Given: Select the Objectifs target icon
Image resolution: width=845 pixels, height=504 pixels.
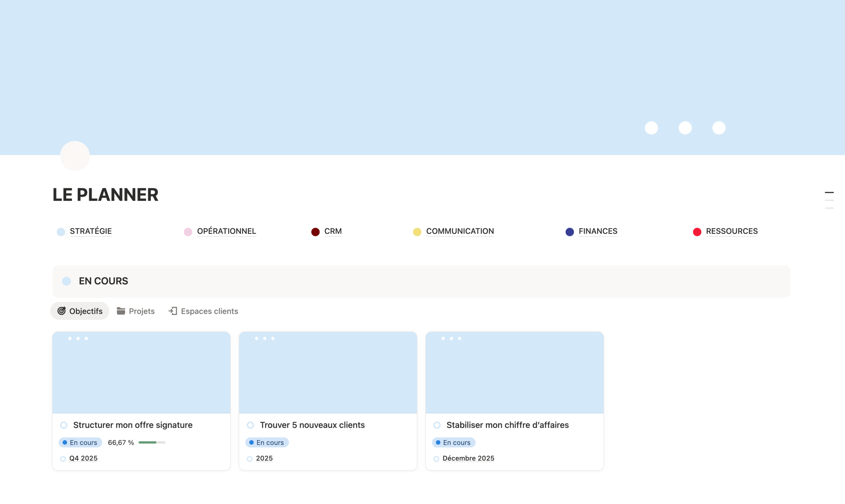Looking at the screenshot, I should coord(61,311).
